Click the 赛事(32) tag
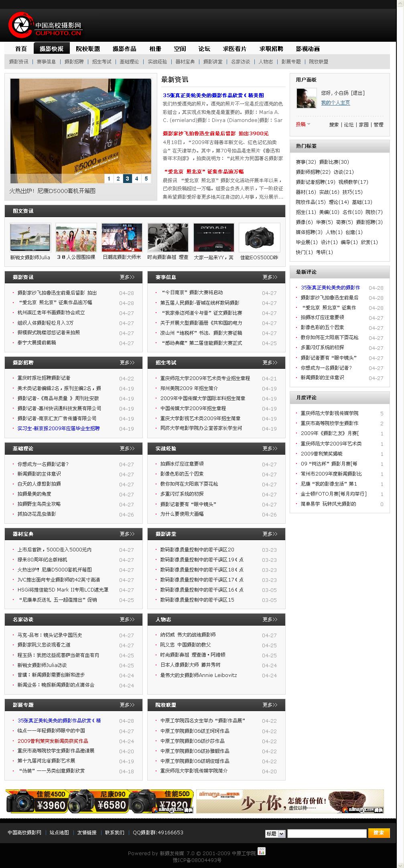Screen dimensions: 404x868 [x=306, y=162]
